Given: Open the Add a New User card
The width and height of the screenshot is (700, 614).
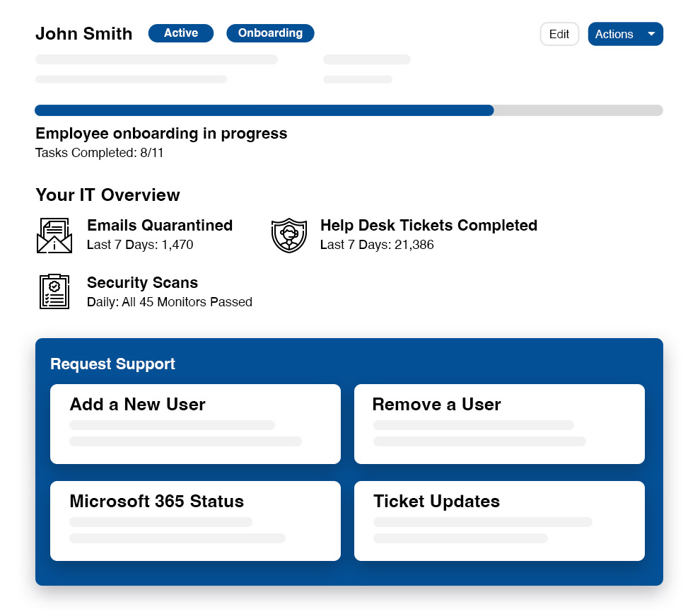Looking at the screenshot, I should coord(195,424).
